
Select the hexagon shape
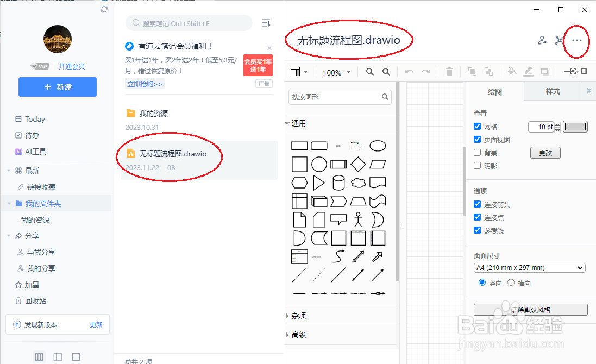click(299, 183)
